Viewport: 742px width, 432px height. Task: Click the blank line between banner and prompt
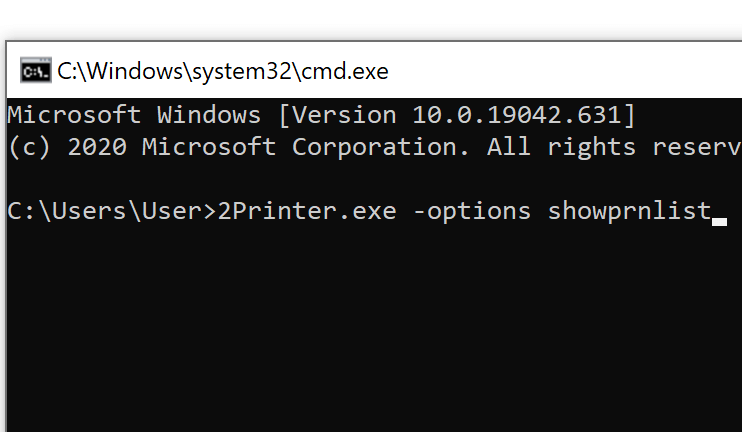(374, 179)
